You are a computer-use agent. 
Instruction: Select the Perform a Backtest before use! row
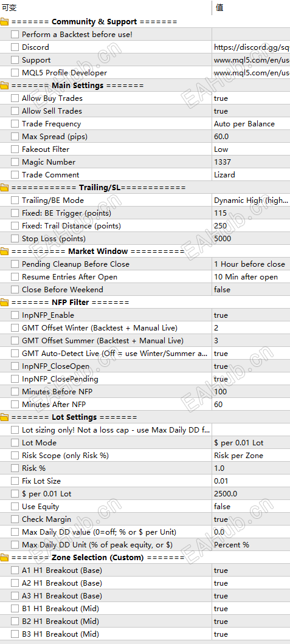click(77, 35)
